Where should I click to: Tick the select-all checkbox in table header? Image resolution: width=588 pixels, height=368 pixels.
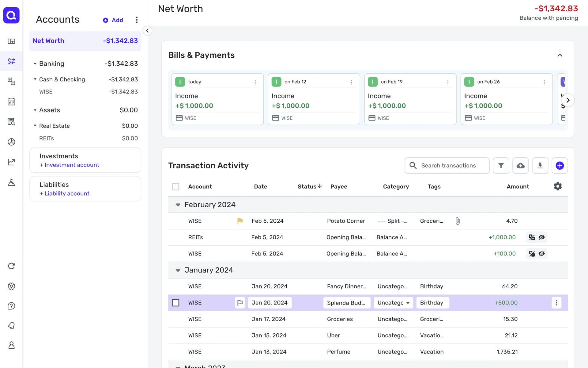[x=175, y=186]
